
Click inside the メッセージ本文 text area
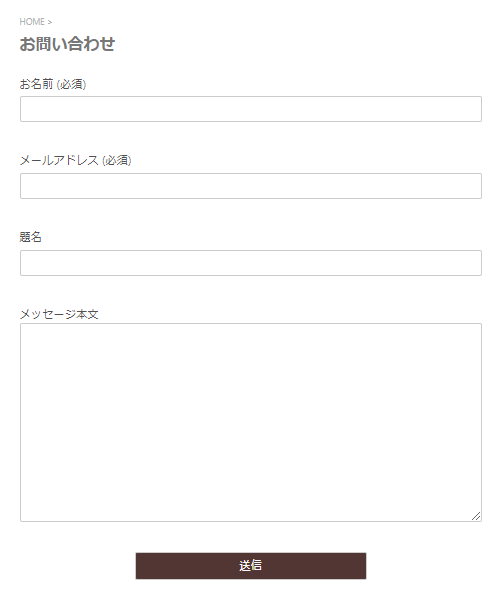(251, 422)
